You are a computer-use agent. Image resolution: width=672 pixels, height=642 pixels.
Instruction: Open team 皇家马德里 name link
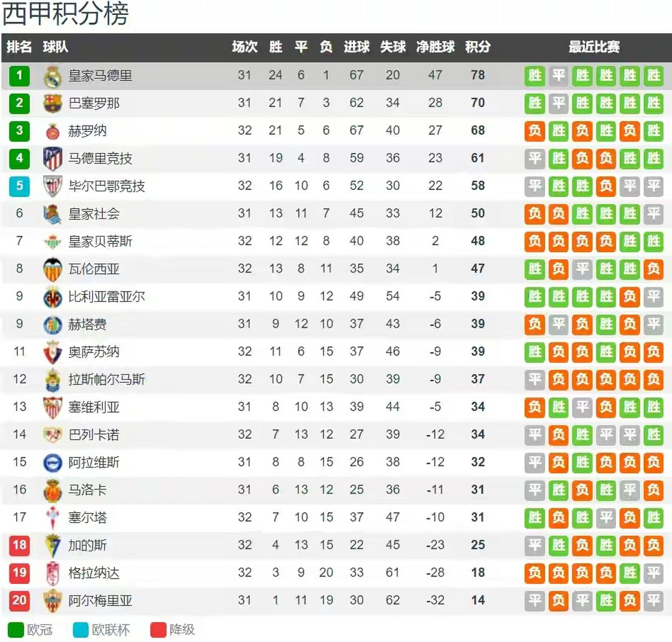coord(100,76)
